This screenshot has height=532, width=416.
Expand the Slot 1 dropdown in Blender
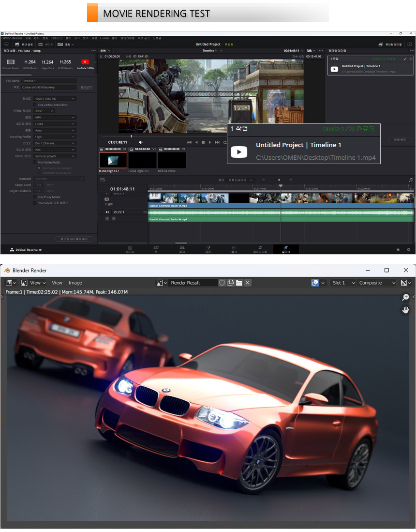(343, 283)
